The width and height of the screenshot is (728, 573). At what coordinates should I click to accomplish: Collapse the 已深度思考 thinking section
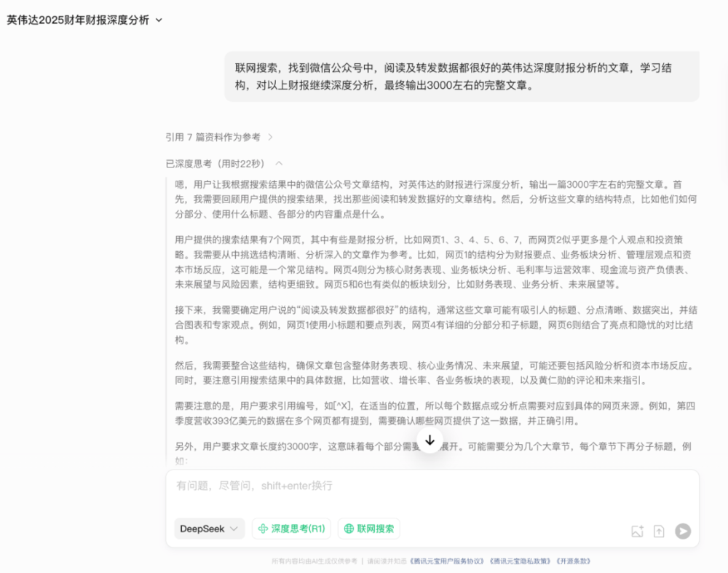279,164
